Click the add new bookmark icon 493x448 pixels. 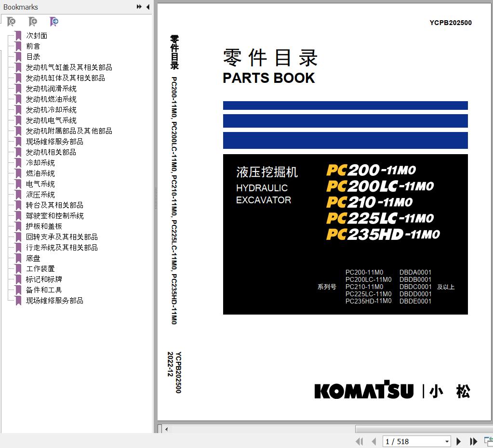33,22
